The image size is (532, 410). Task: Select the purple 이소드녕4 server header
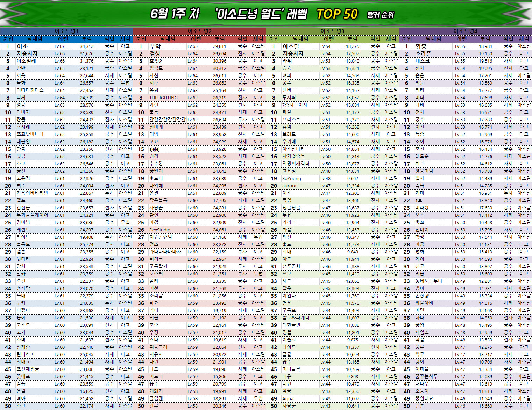pyautogui.click(x=465, y=31)
